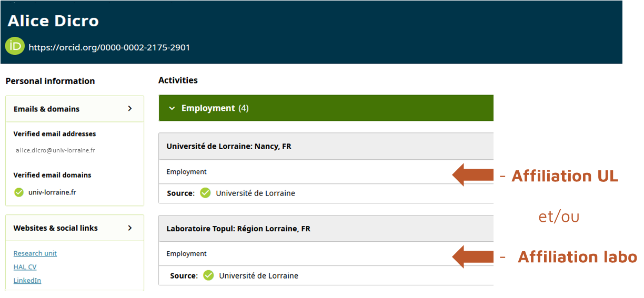Open the ORCID URL 0000-0002-2175-2901
Screen dimensions: 644x298
click(109, 47)
